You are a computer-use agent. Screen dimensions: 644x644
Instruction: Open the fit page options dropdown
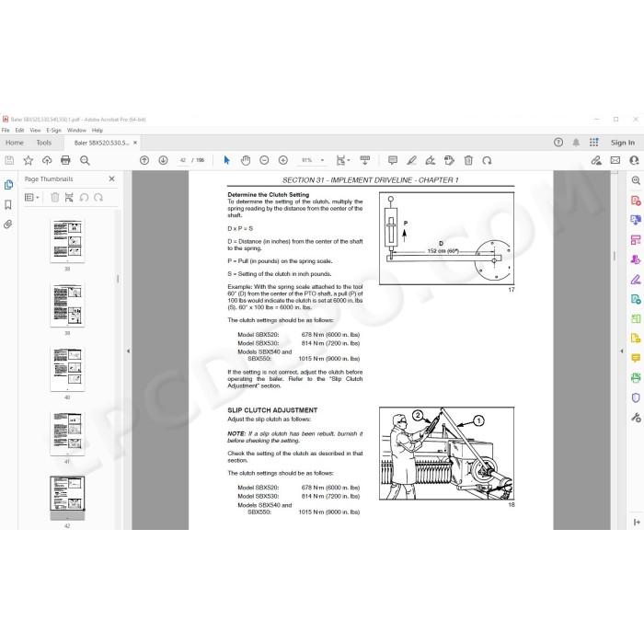tap(343, 160)
